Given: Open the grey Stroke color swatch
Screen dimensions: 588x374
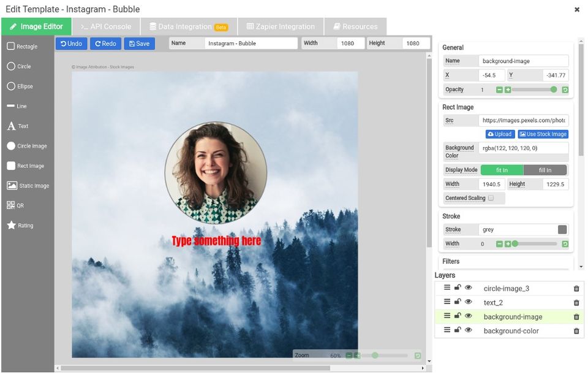Looking at the screenshot, I should [x=562, y=229].
